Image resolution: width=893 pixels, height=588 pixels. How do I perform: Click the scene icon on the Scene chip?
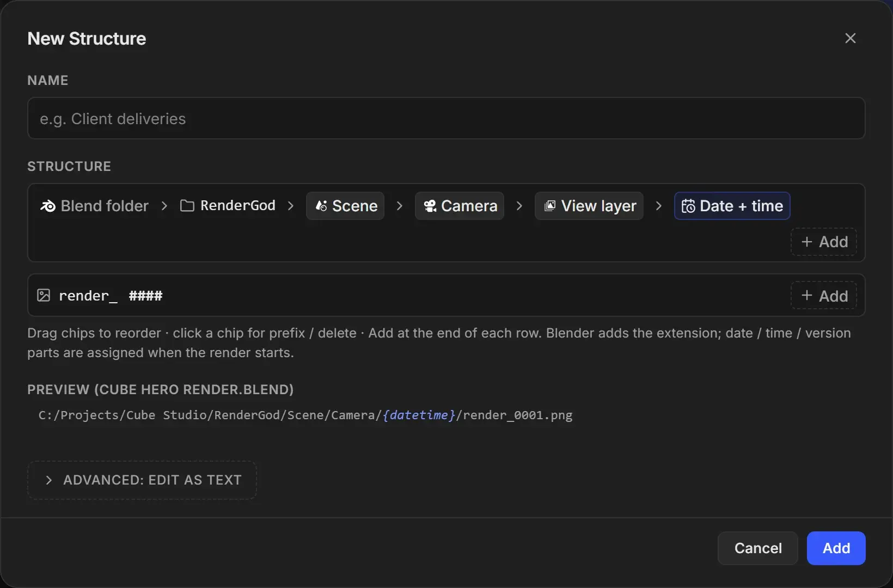pyautogui.click(x=321, y=206)
